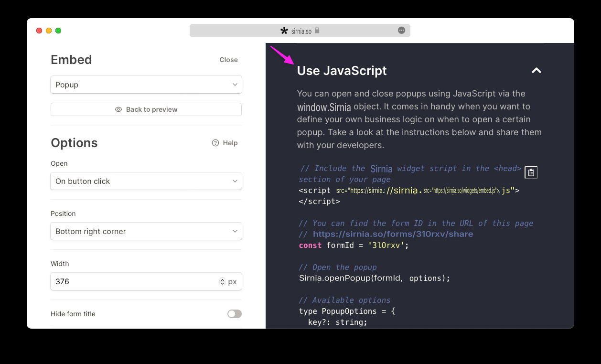Click the Help question mark icon
601x364 pixels.
[x=215, y=143]
